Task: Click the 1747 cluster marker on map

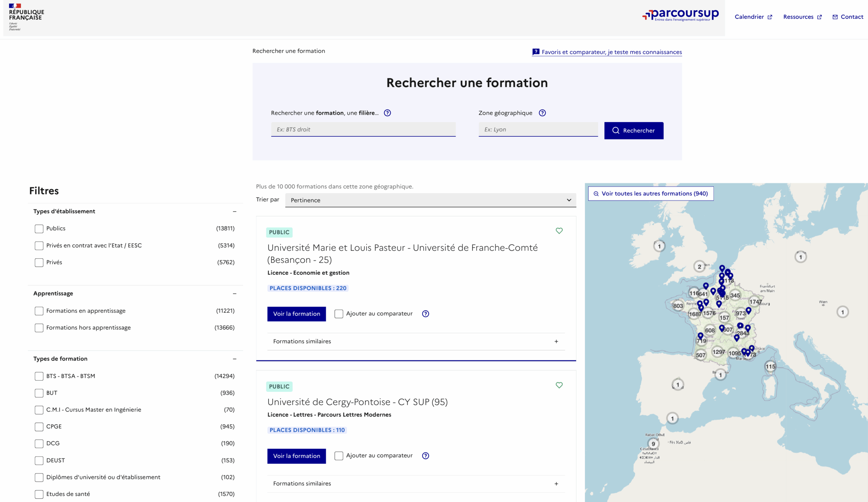Action: pos(755,302)
